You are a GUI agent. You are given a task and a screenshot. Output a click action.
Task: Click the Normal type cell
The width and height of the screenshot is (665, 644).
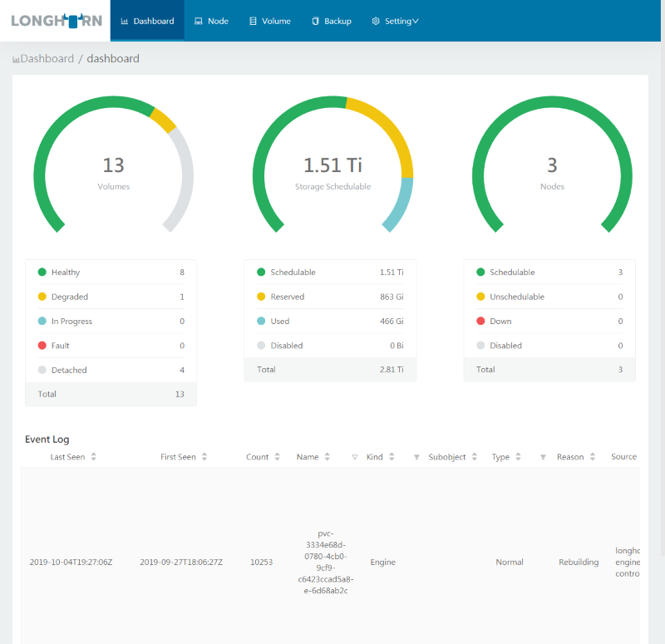click(510, 563)
